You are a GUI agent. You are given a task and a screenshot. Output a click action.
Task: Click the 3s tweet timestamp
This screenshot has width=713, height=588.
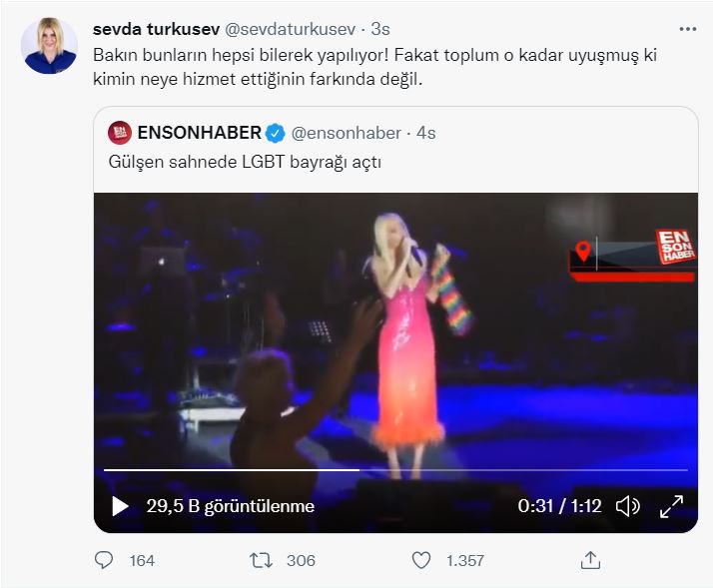point(380,29)
